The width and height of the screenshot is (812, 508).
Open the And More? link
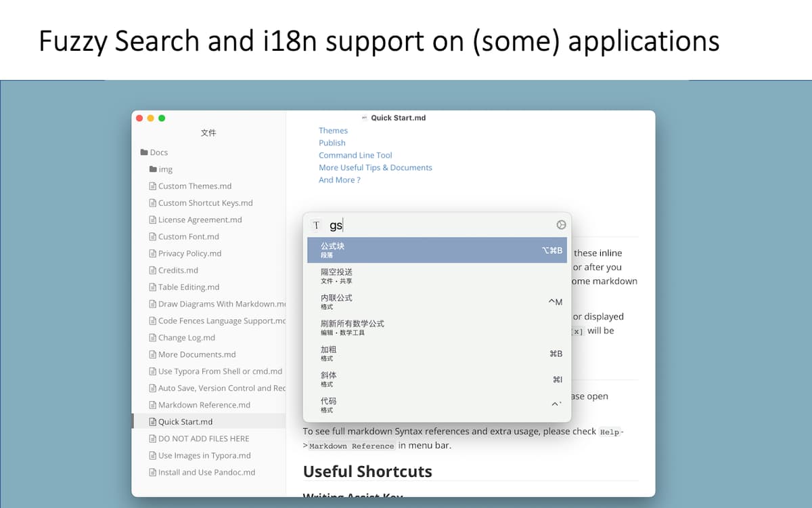coord(340,179)
